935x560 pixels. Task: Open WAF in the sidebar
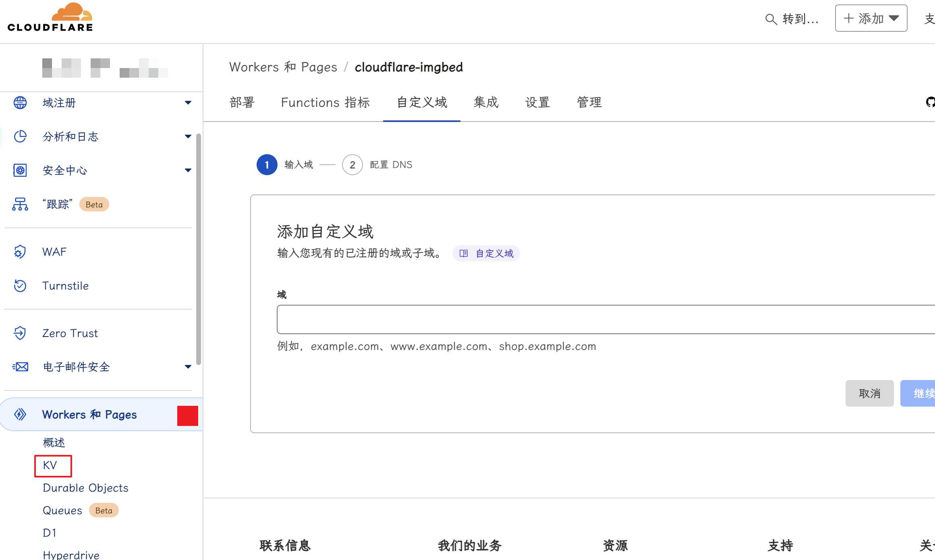pos(54,252)
